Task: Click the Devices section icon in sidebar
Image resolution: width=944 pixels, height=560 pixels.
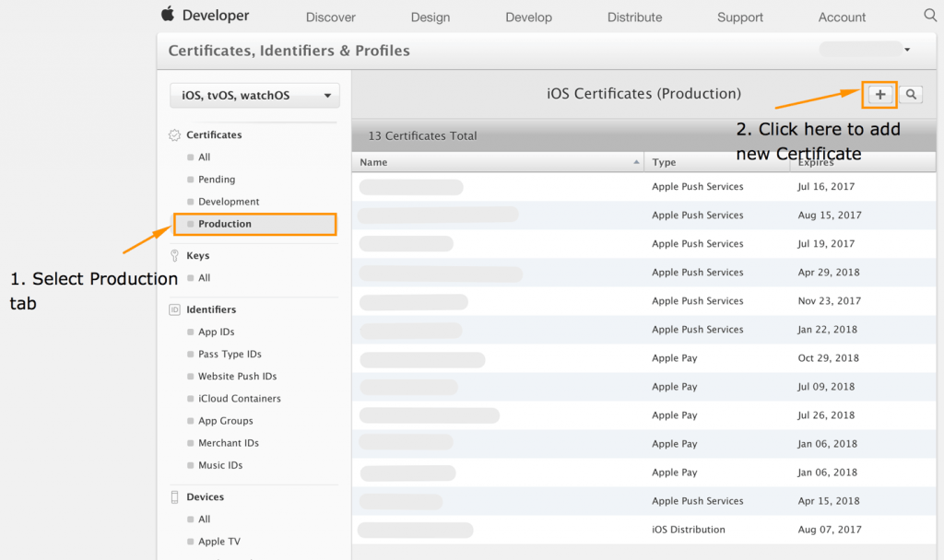Action: tap(173, 496)
